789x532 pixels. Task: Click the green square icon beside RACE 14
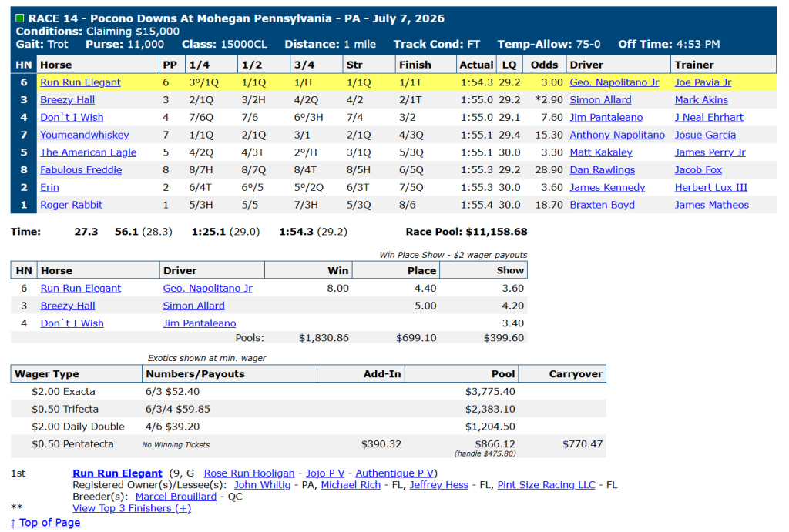click(x=19, y=18)
